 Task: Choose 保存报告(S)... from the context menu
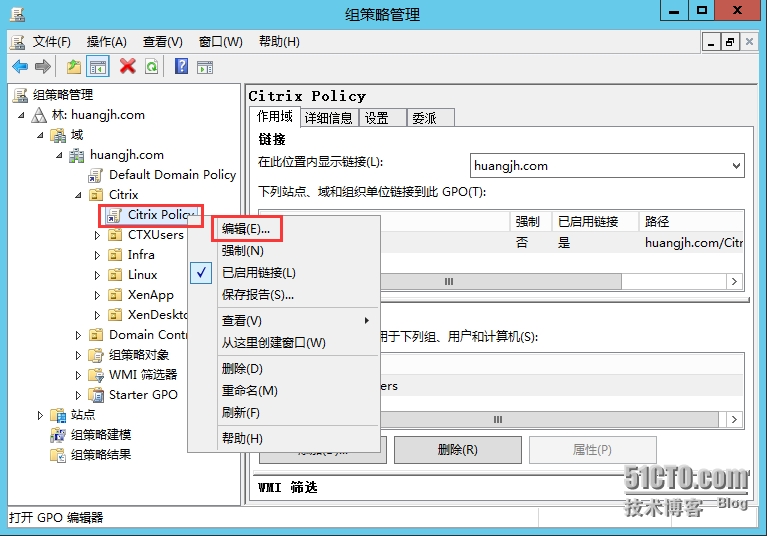284,295
